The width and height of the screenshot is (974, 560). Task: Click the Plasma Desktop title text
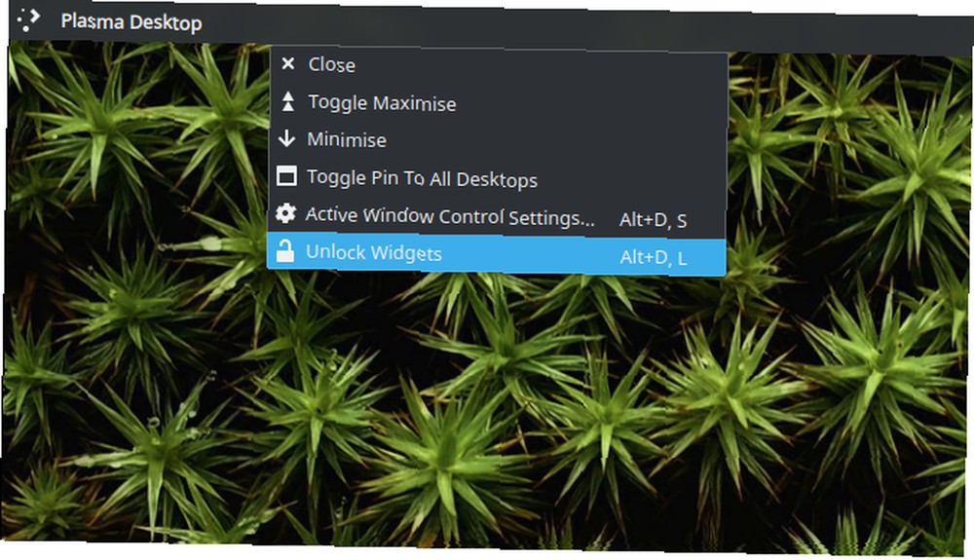point(131,22)
